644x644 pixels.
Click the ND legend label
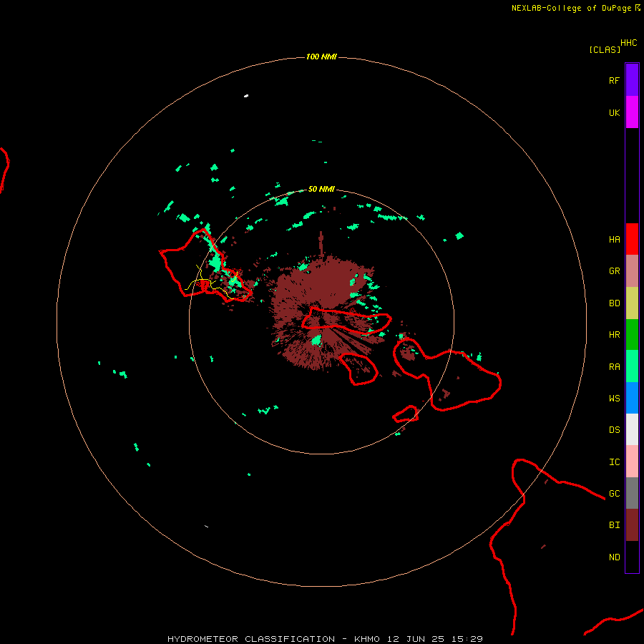coord(615,557)
